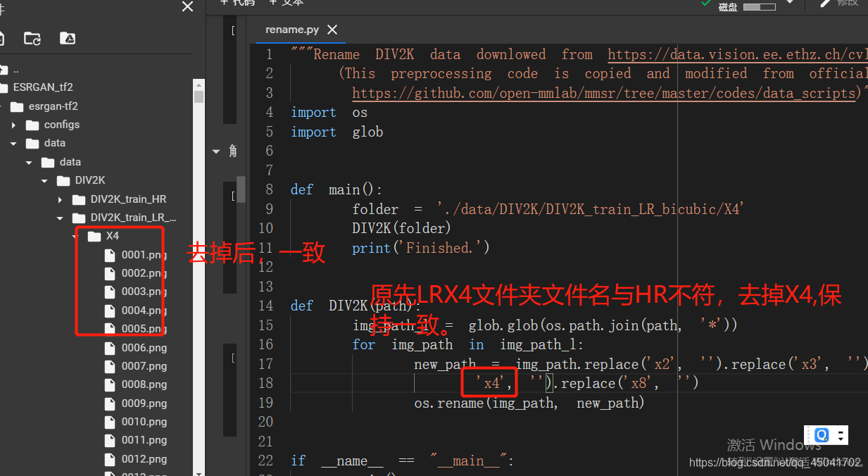Select the file name 0005.png

144,329
